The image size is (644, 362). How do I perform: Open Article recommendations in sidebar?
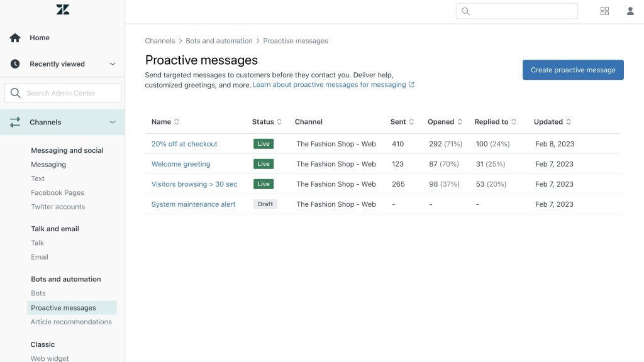pyautogui.click(x=71, y=322)
